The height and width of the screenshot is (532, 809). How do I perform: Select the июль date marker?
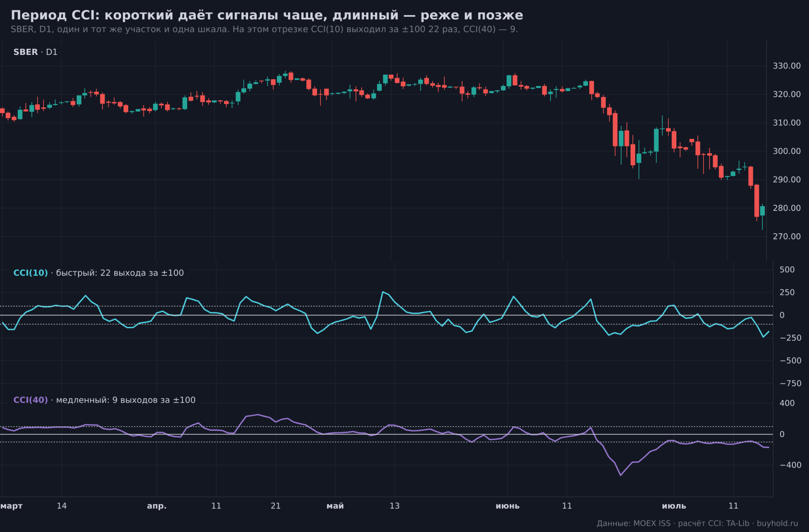click(674, 506)
